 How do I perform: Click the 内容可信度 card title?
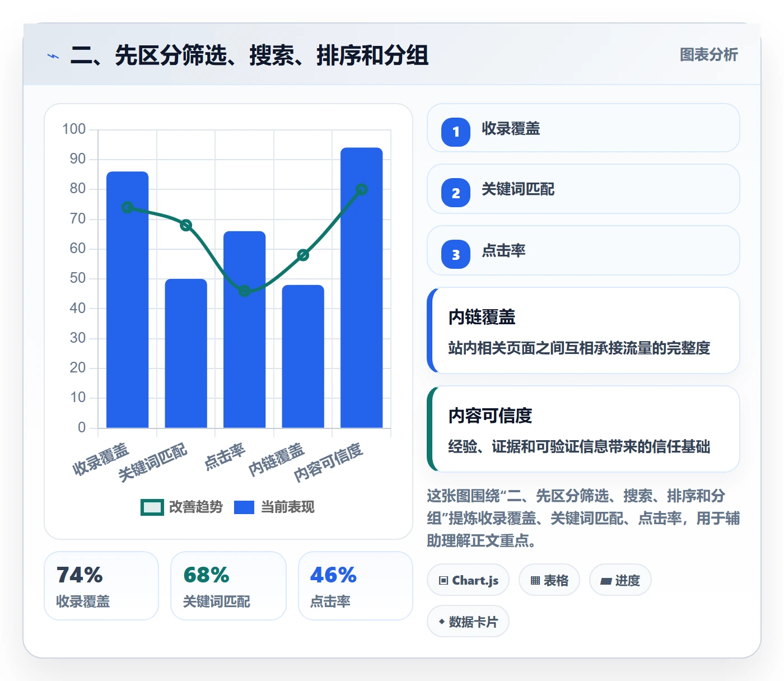click(490, 416)
